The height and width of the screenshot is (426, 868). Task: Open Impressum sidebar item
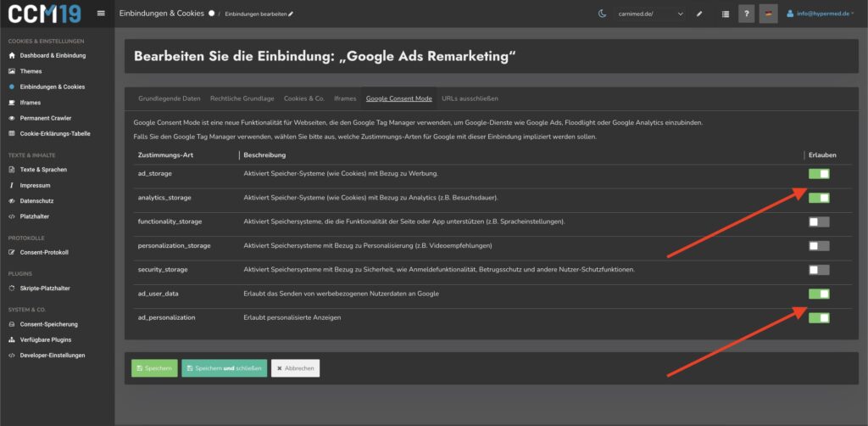[x=36, y=185]
